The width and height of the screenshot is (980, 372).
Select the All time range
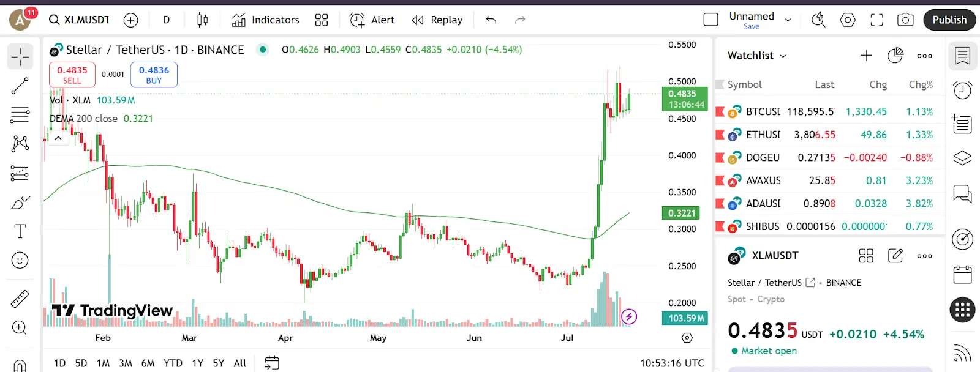tap(240, 363)
